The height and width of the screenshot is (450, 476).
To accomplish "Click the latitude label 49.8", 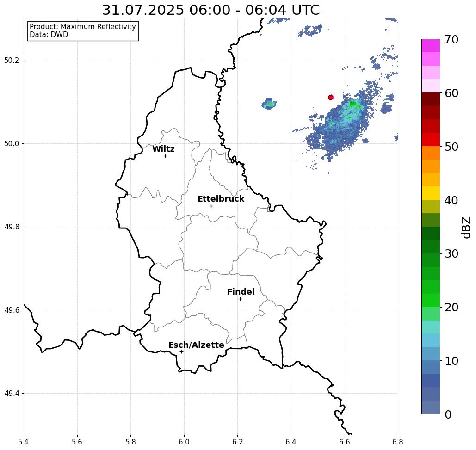I will click(x=12, y=227).
